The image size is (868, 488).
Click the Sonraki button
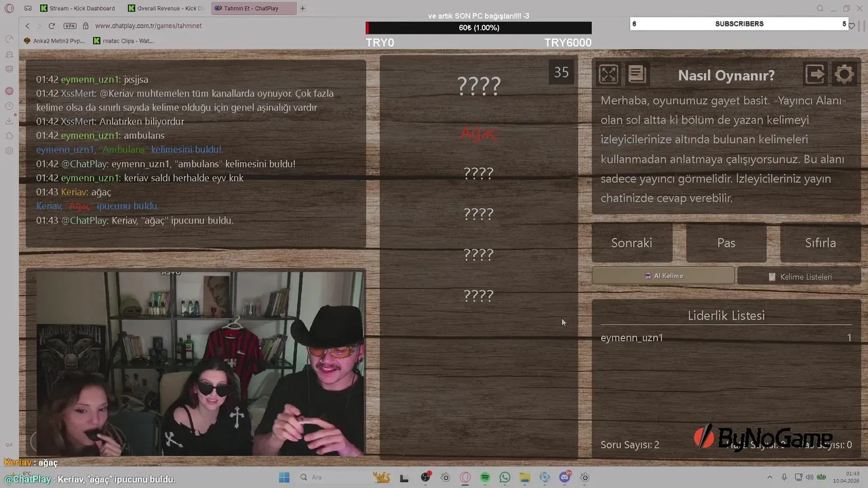pos(631,243)
